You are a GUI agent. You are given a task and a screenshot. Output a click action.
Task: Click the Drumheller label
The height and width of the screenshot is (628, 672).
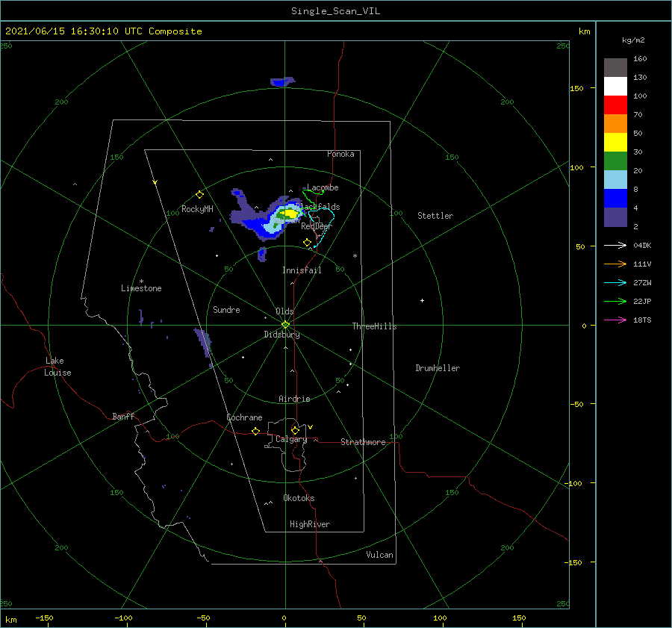(x=438, y=368)
